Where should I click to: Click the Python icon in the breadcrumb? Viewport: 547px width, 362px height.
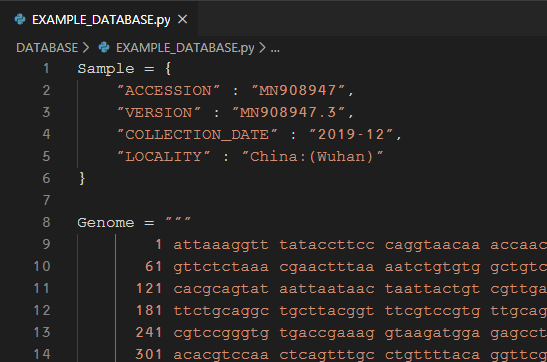(104, 47)
